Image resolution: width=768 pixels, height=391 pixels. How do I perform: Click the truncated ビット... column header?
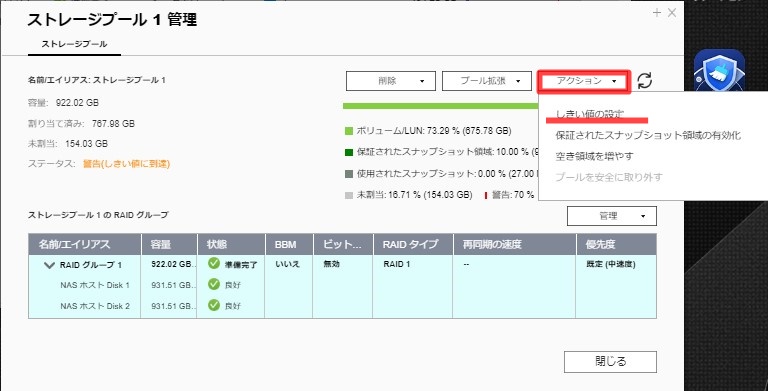[343, 244]
